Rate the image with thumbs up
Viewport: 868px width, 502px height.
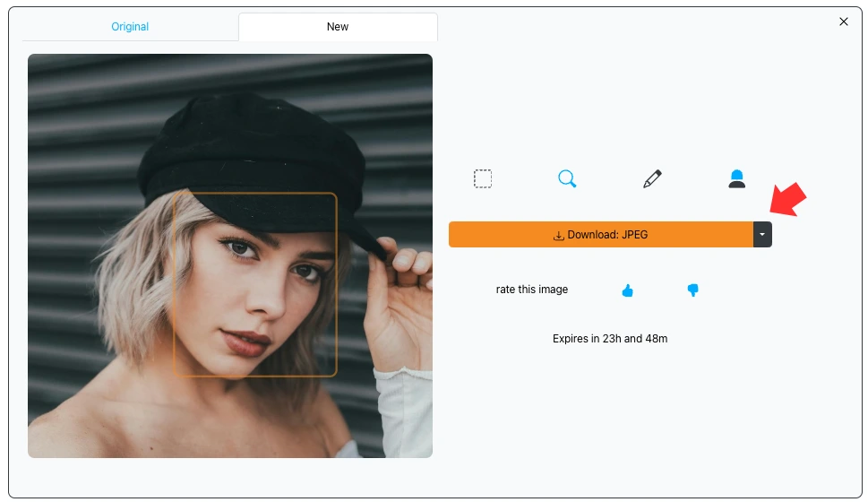(x=627, y=290)
